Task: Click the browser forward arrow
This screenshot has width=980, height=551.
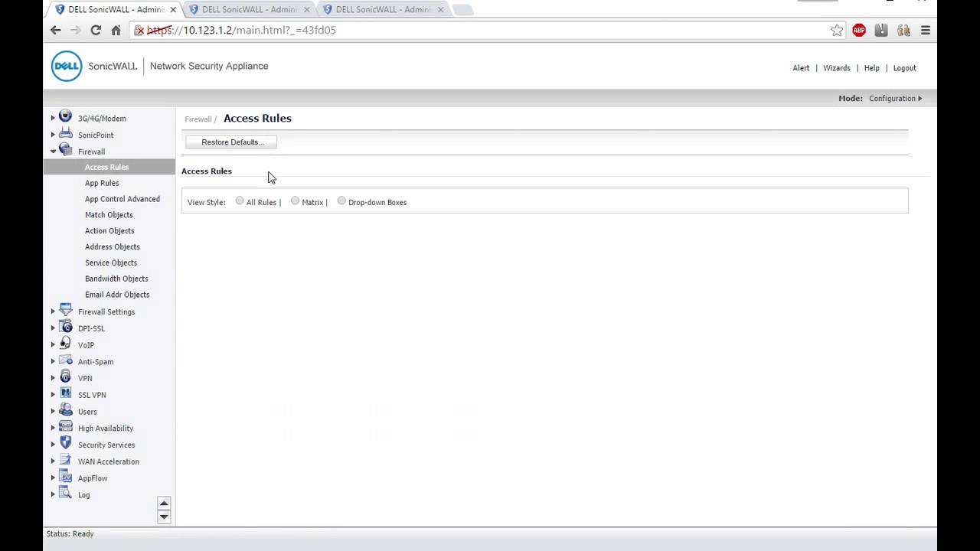Action: (75, 30)
